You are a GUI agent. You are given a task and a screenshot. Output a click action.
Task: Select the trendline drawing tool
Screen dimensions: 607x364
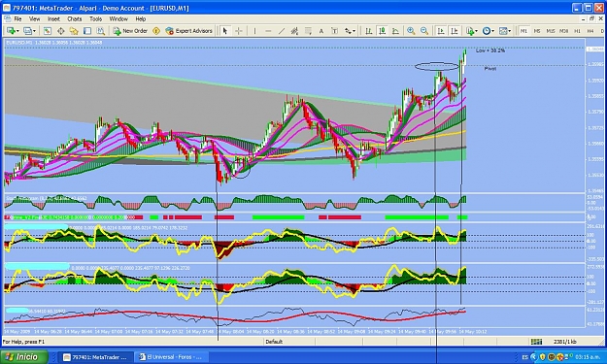click(282, 31)
